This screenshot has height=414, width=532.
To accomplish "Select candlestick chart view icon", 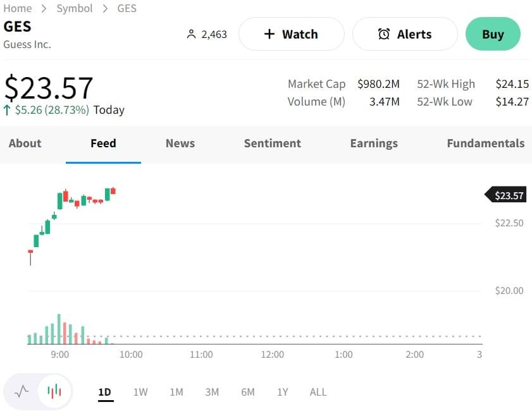I will 55,391.
